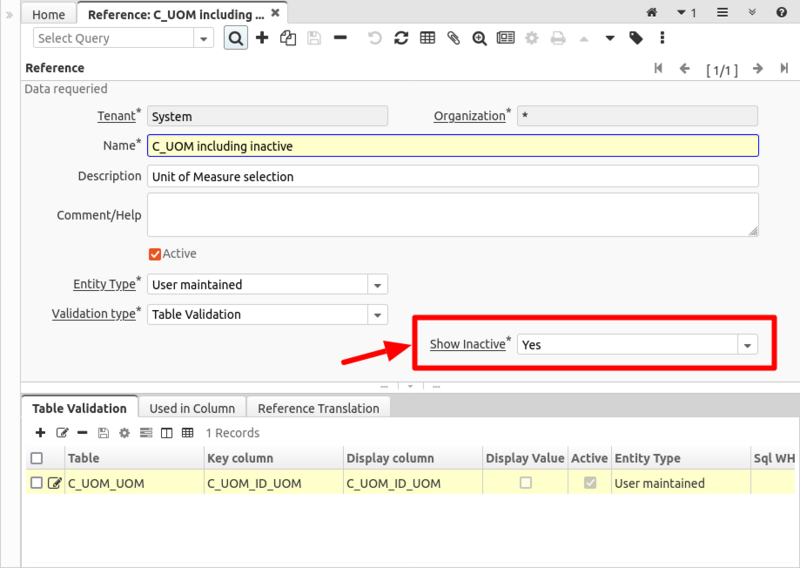
Task: Switch to the Used in Column tab
Action: coord(192,408)
